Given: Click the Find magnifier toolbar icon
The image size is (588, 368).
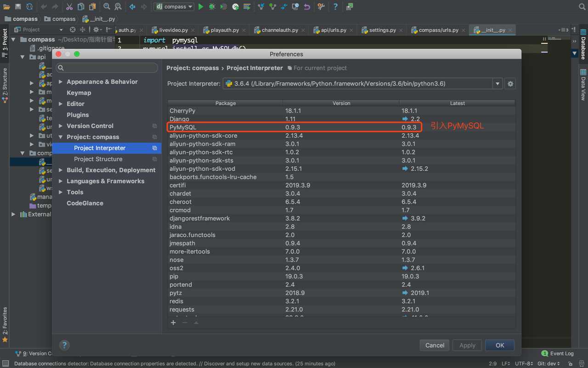Looking at the screenshot, I should [x=107, y=6].
